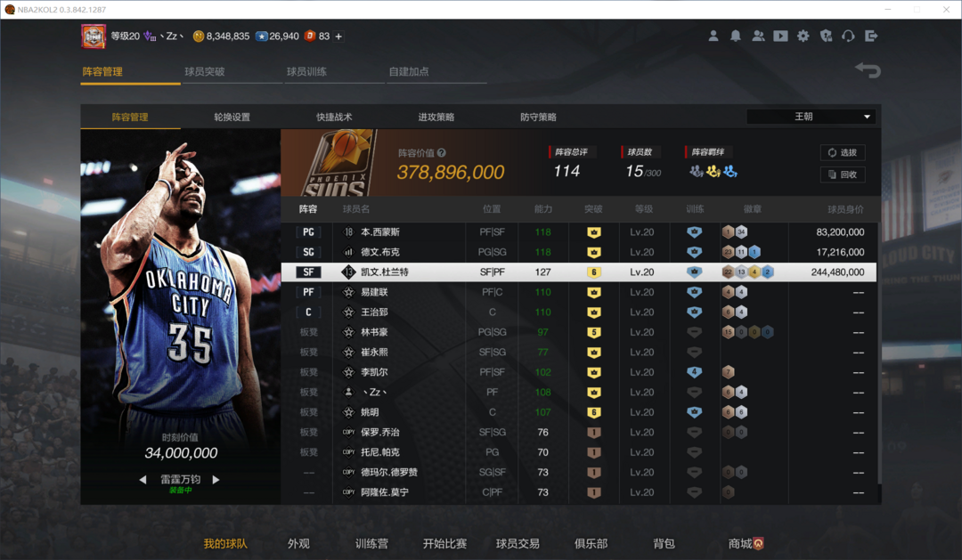Click the help icon beside 阵容价值
The width and height of the screenshot is (962, 560).
point(442,153)
